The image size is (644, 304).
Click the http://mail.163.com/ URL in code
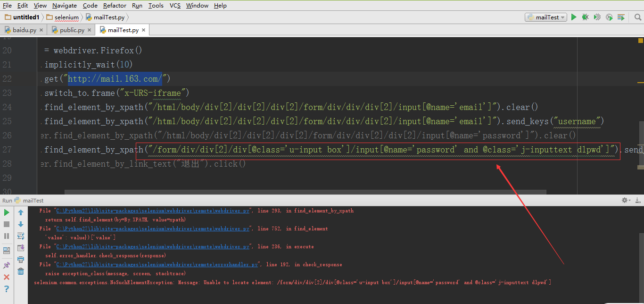point(115,78)
